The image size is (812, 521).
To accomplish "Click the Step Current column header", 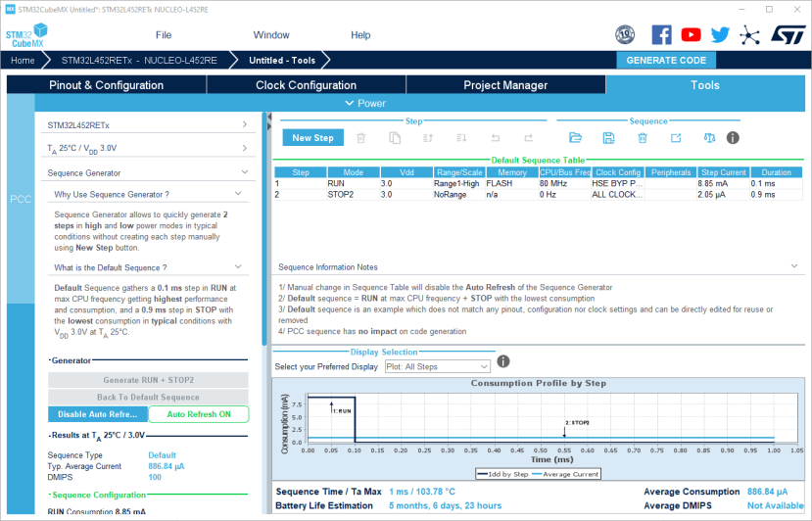I will [723, 172].
